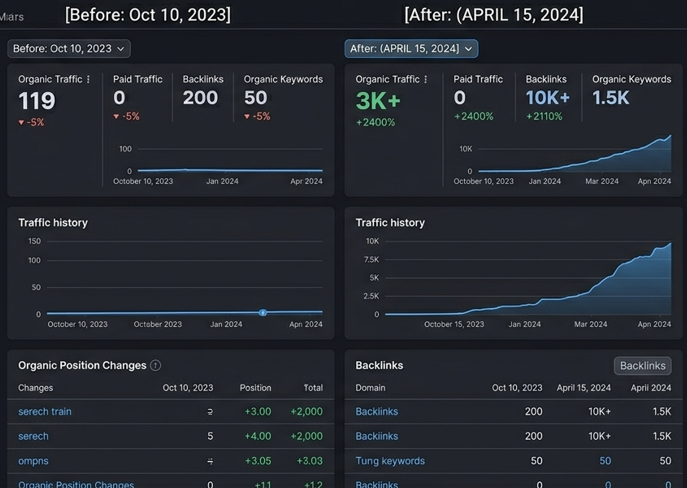Open the 'serech' keyword link

point(33,436)
